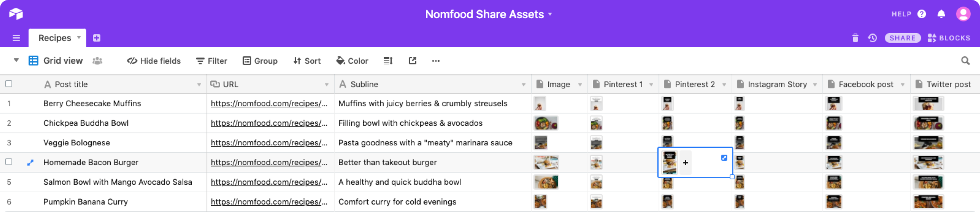The width and height of the screenshot is (980, 212).
Task: Click the SHARE button
Action: tap(902, 38)
